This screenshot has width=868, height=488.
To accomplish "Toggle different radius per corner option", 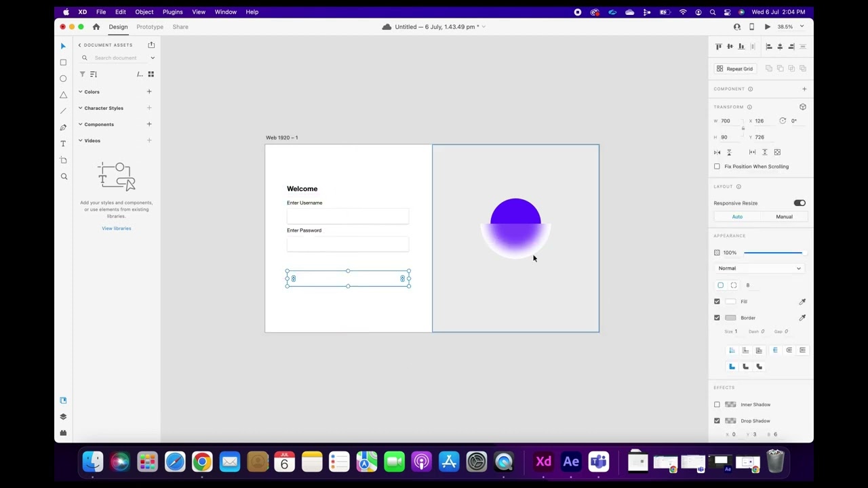I will (x=734, y=285).
